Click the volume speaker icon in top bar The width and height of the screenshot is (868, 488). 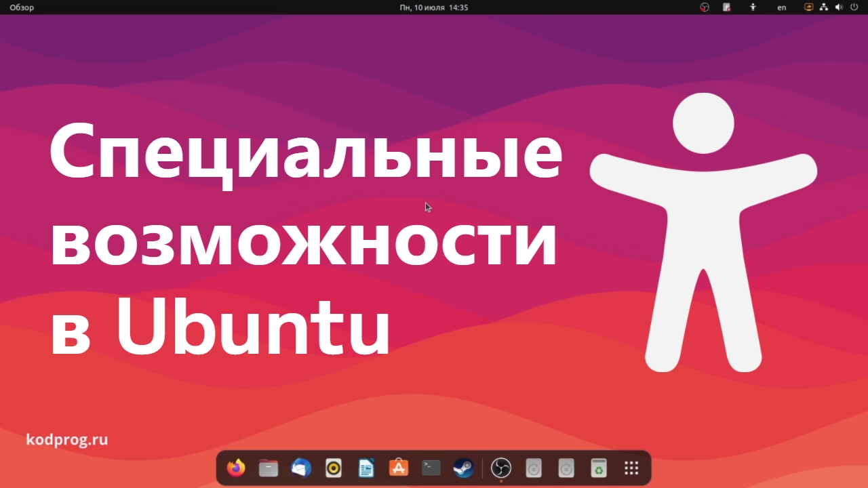839,7
